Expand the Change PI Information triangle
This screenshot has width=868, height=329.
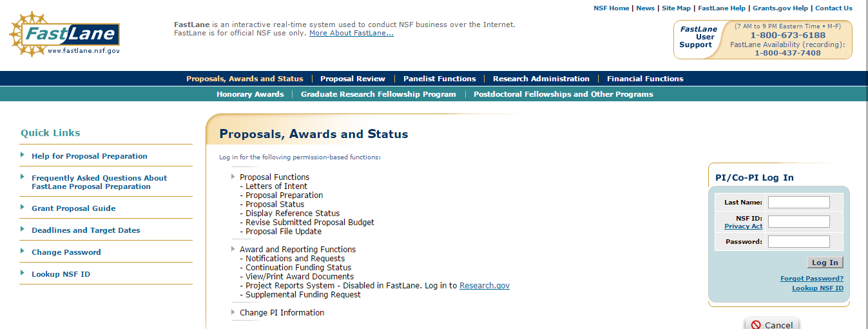tap(233, 312)
